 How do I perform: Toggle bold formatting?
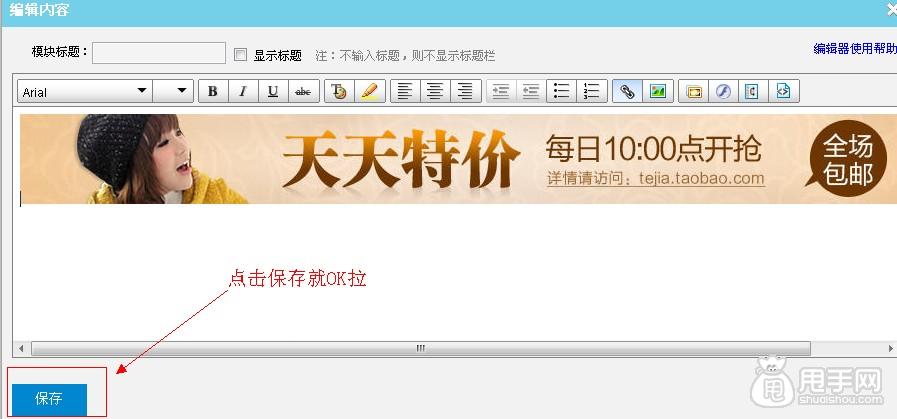point(213,91)
